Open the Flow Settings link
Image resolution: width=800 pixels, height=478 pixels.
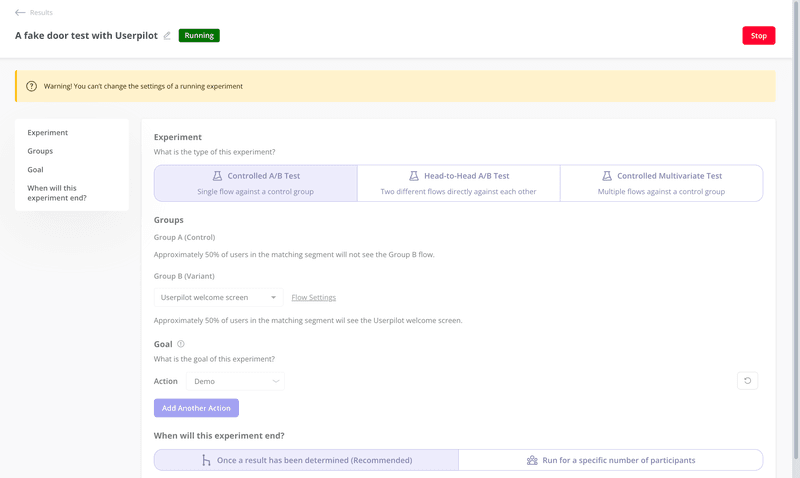pos(313,298)
